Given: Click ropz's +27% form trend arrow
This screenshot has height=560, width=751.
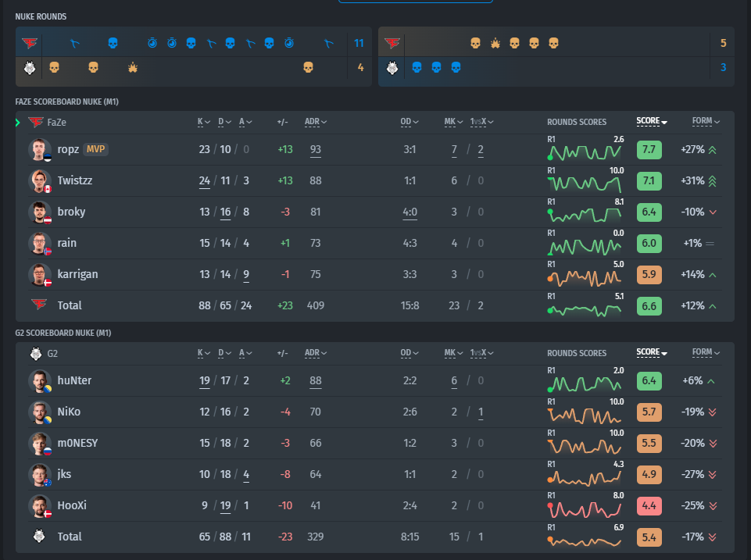Looking at the screenshot, I should [712, 150].
